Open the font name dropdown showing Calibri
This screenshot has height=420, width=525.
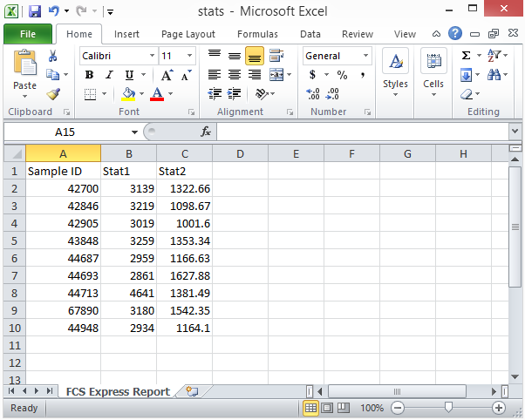tap(149, 56)
